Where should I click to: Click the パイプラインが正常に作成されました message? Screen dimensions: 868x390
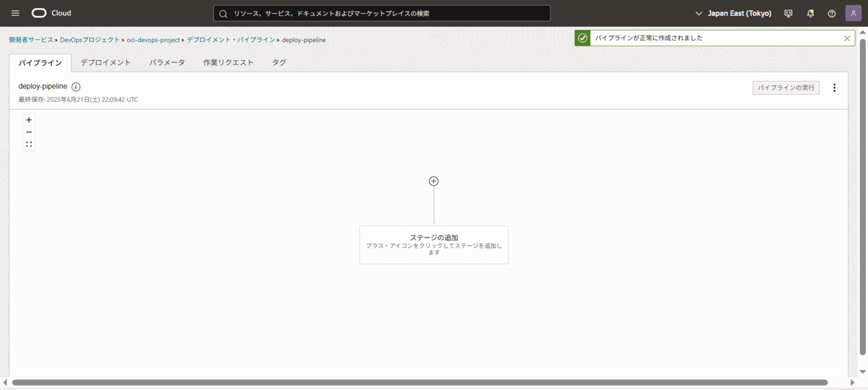(x=648, y=38)
